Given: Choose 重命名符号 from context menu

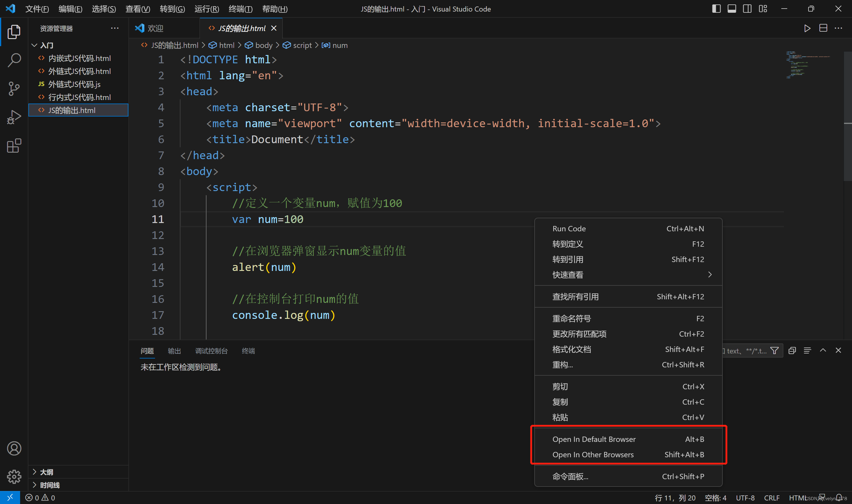Looking at the screenshot, I should pos(628,319).
